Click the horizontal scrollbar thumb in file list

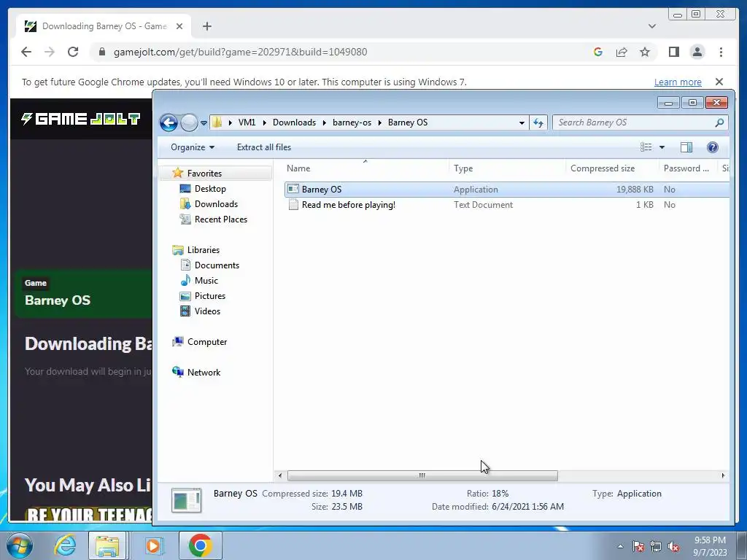coord(422,475)
